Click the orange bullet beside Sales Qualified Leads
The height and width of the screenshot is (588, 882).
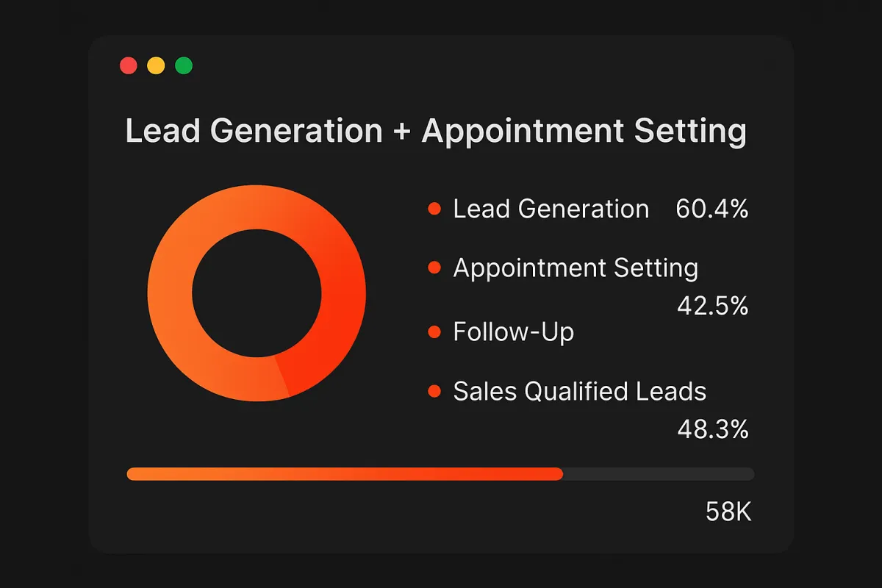click(434, 392)
